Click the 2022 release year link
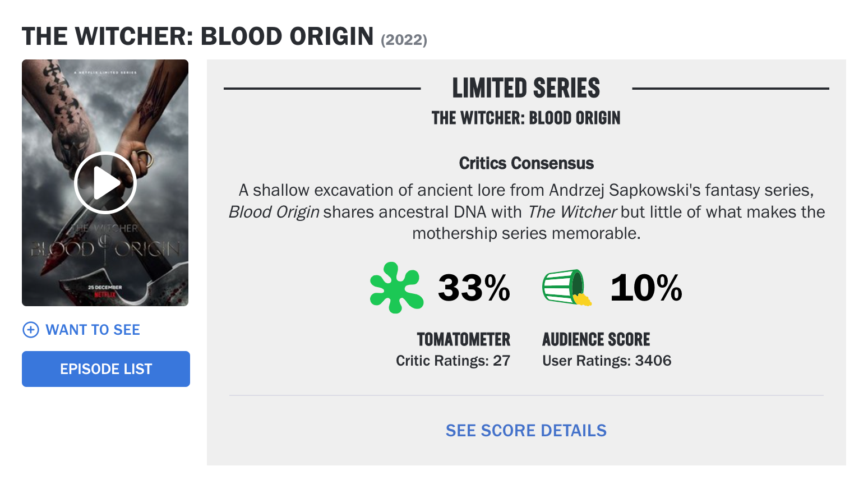 (403, 39)
